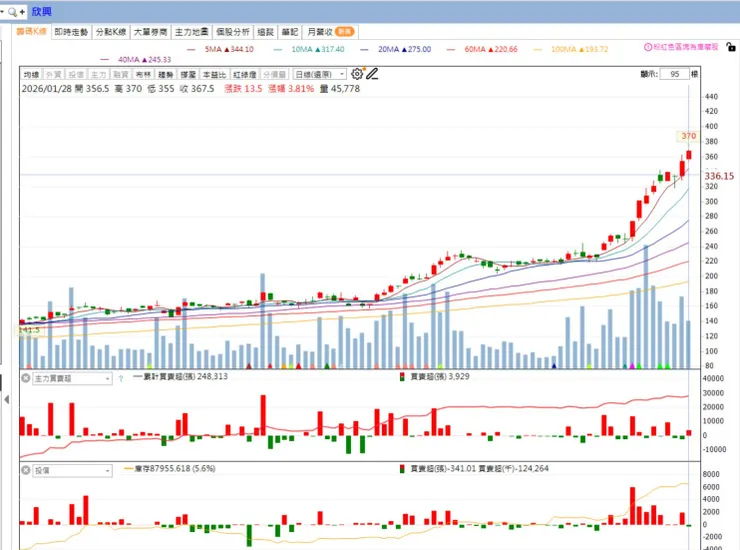Click the 5MA 344.10 legend
Screen dimensions: 740x550
(x=220, y=49)
